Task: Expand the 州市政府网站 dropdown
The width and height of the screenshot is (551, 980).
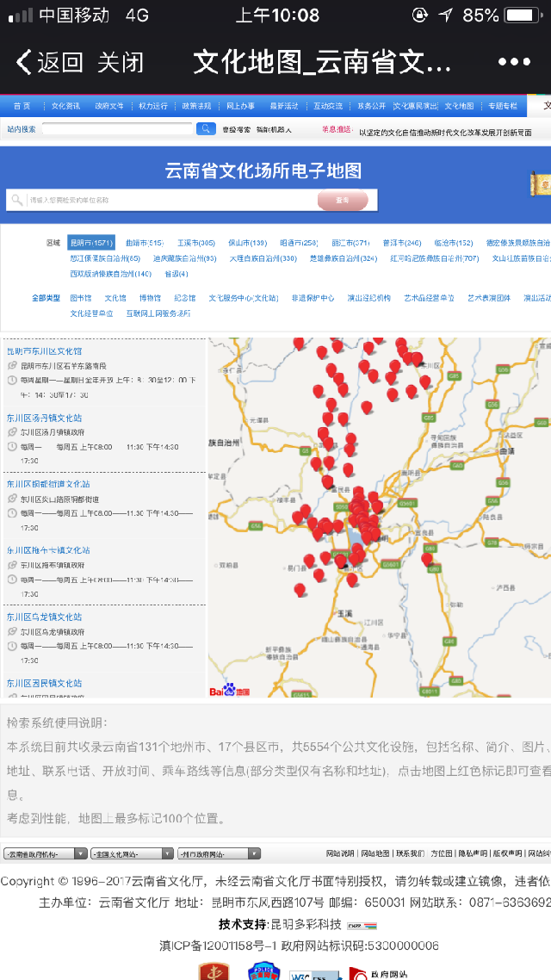Action: click(219, 853)
